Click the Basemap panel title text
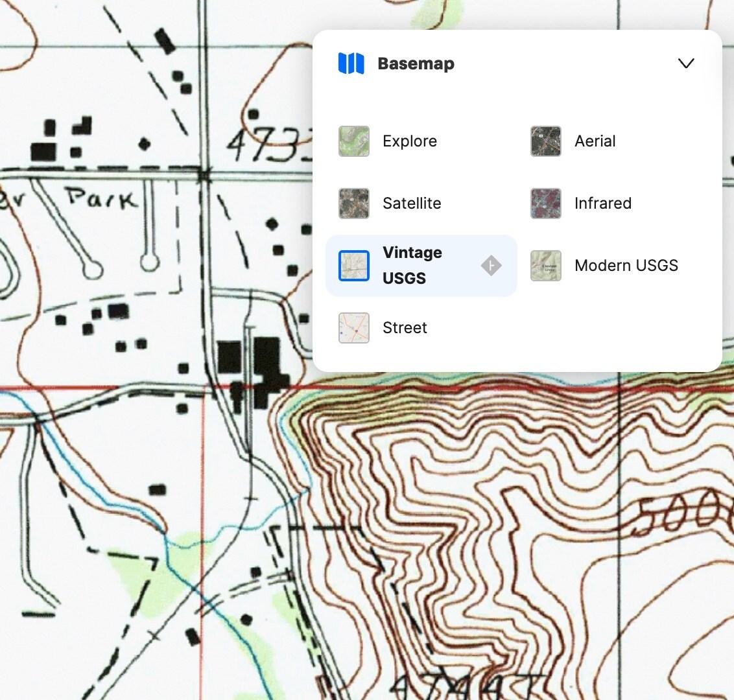734x700 pixels. [416, 63]
